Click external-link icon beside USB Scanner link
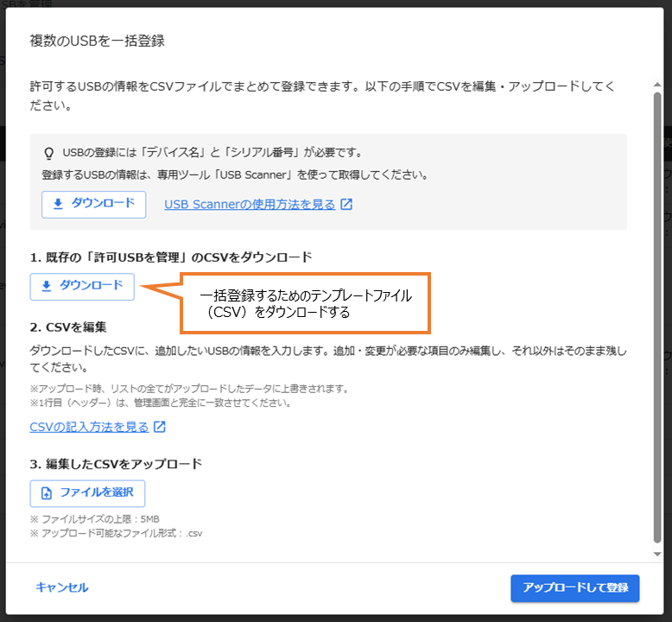Image resolution: width=672 pixels, height=622 pixels. coord(346,205)
